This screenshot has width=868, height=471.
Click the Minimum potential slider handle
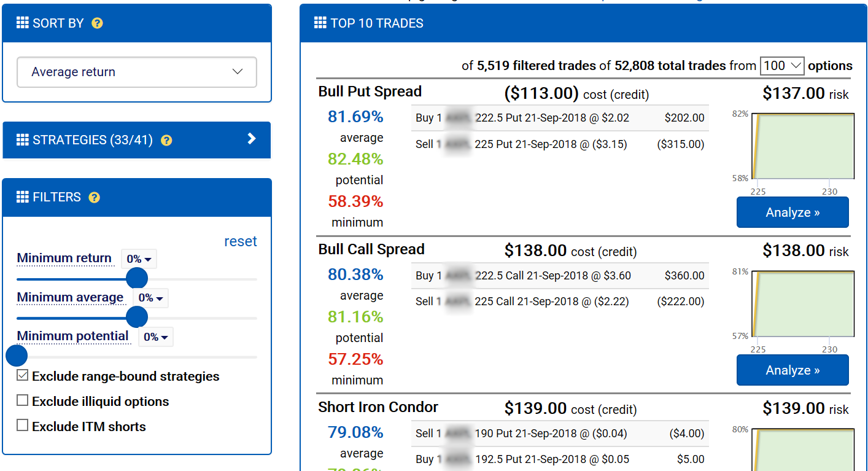(17, 356)
